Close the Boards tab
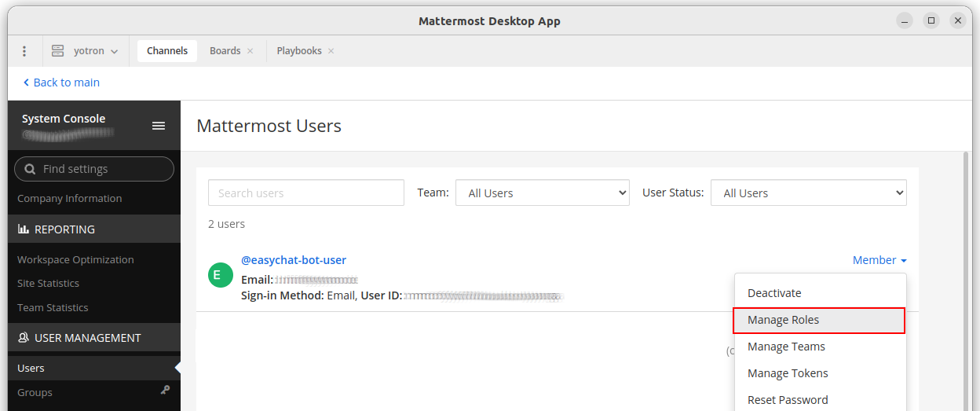The width and height of the screenshot is (980, 411). (x=250, y=51)
